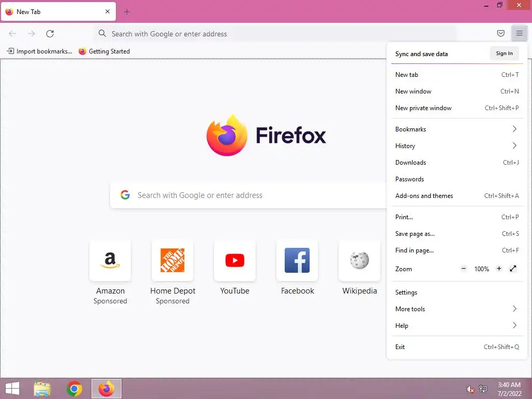Click Import bookmarks toolbar item
The height and width of the screenshot is (399, 532).
39,51
